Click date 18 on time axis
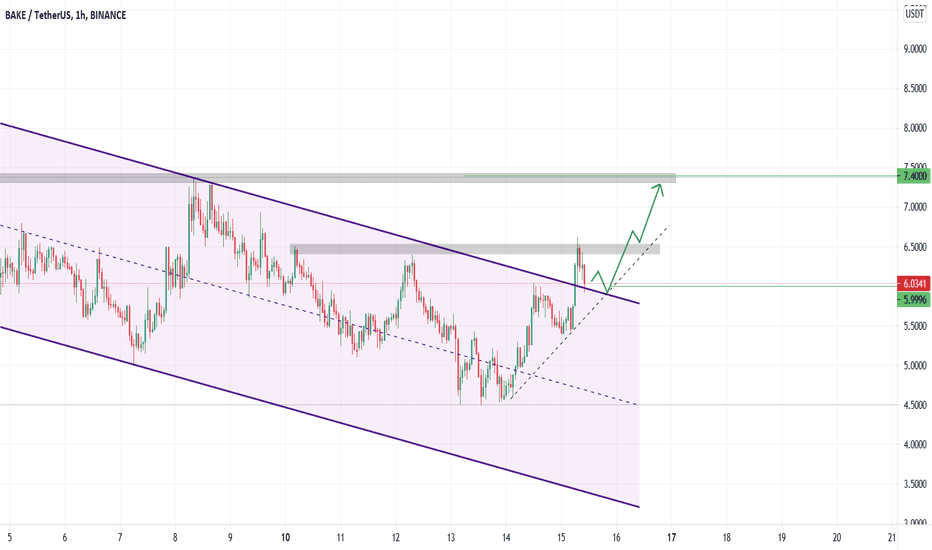Screen dimensions: 932x550 tap(727, 538)
